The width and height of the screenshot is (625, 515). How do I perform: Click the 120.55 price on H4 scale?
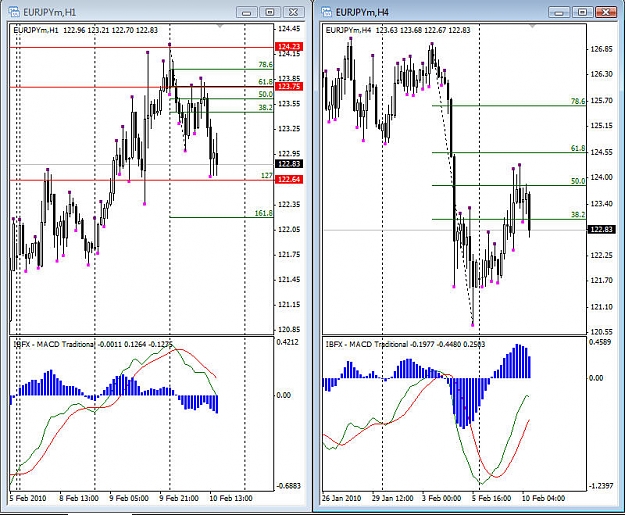(601, 332)
